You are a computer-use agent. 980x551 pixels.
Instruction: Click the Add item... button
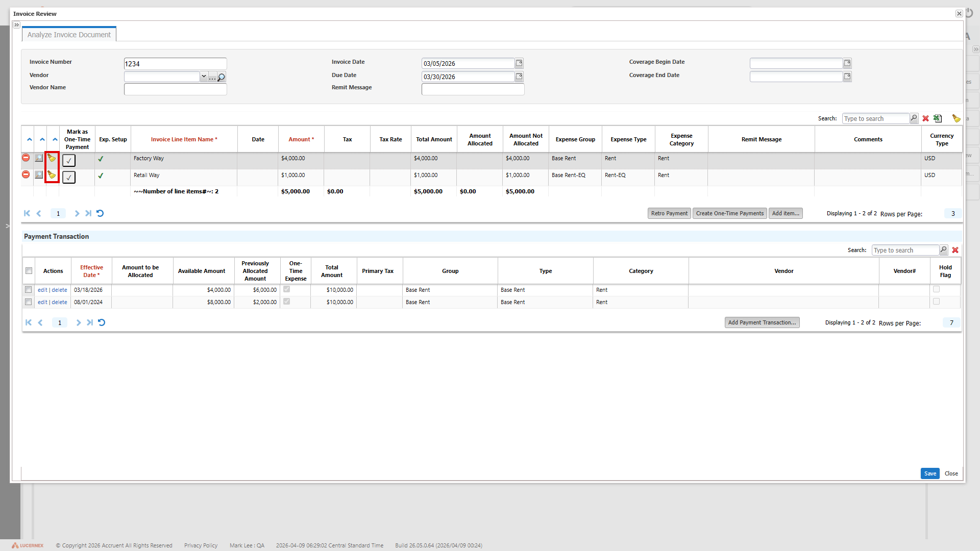tap(786, 213)
